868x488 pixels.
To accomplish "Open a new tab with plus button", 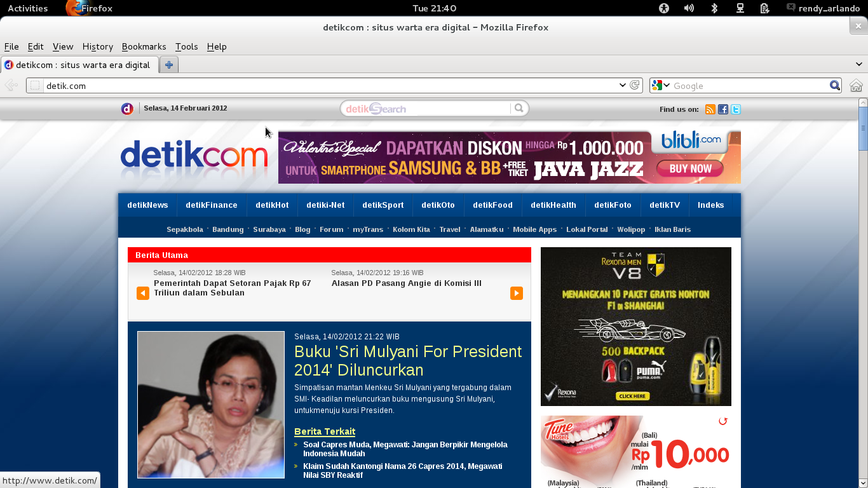I will pos(169,65).
